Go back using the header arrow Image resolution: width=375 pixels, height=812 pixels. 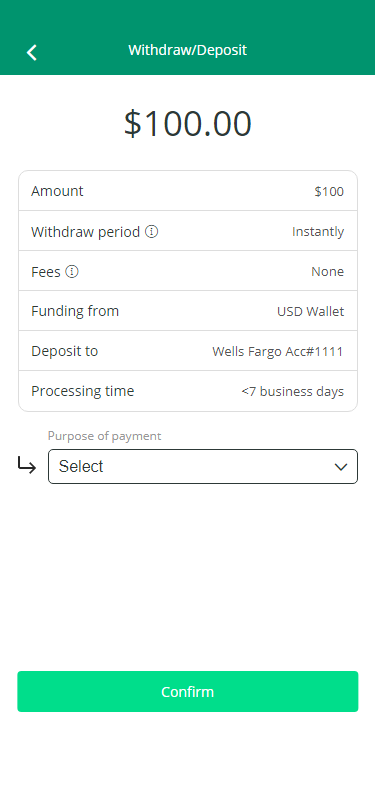[32, 52]
